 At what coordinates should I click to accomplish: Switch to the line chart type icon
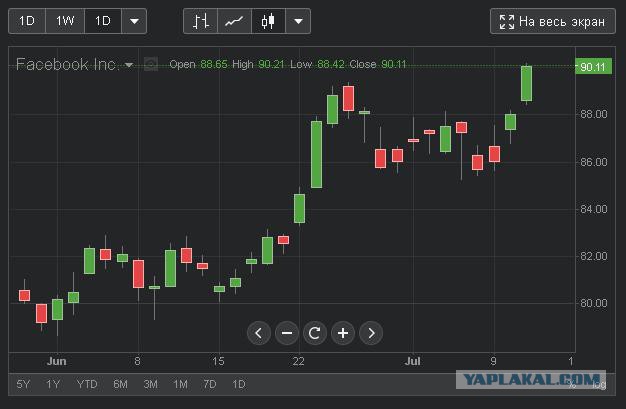[x=234, y=21]
